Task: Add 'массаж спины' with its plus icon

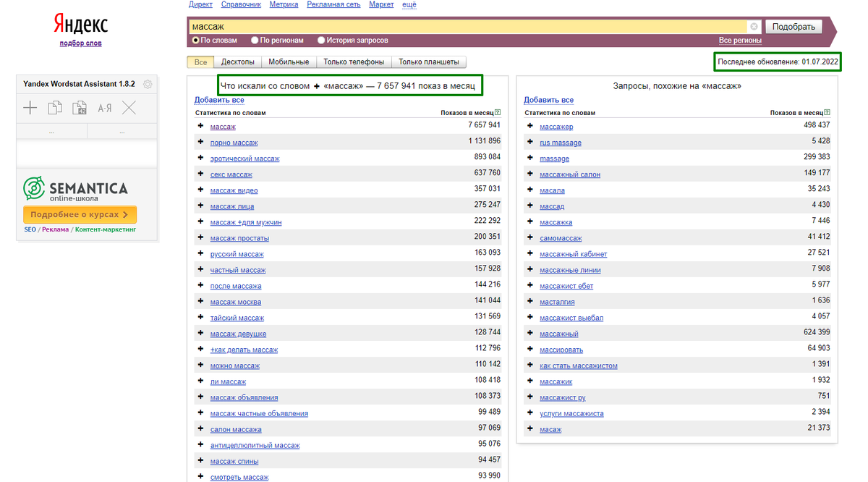Action: tap(200, 460)
